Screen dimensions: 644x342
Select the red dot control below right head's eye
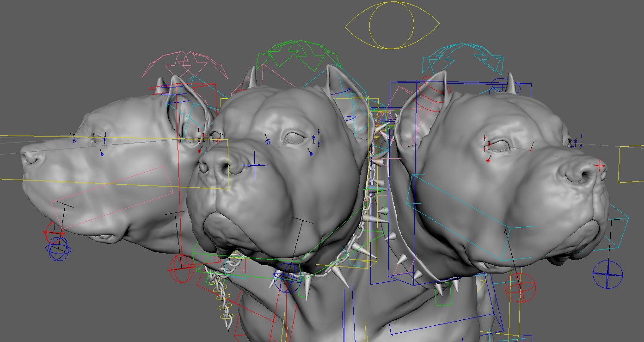click(x=488, y=161)
